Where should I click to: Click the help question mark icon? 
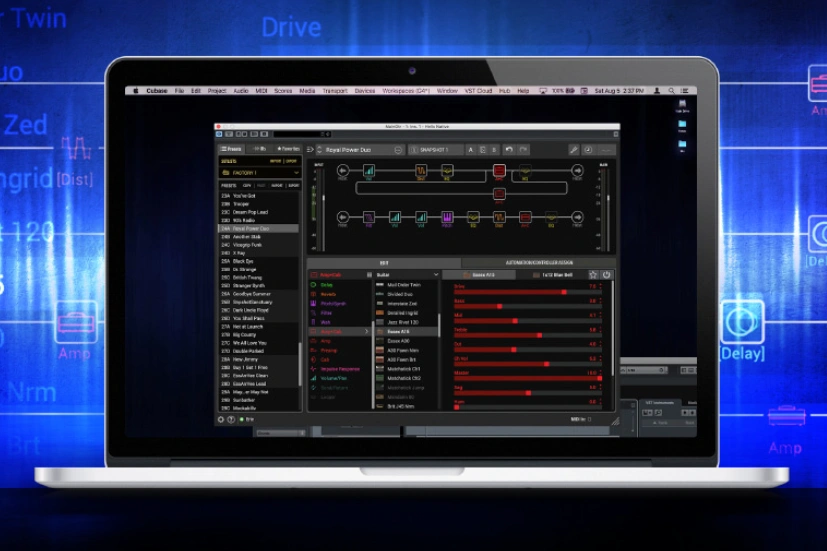(x=231, y=419)
